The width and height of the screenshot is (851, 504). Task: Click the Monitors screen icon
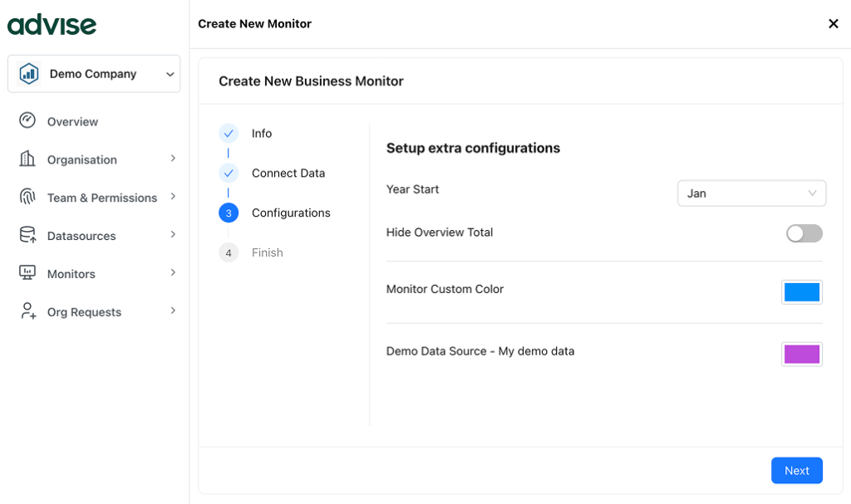(x=27, y=273)
